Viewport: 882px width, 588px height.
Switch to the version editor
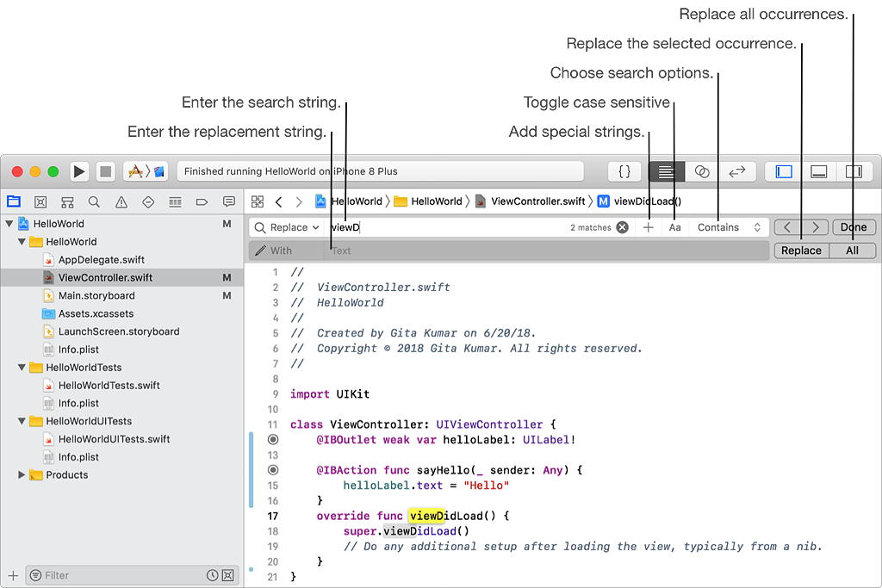[x=737, y=171]
